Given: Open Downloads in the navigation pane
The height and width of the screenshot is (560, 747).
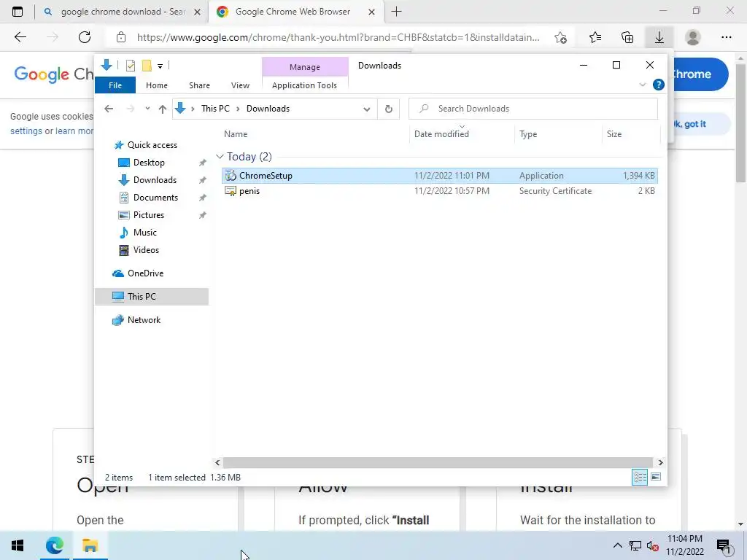Looking at the screenshot, I should 155,180.
